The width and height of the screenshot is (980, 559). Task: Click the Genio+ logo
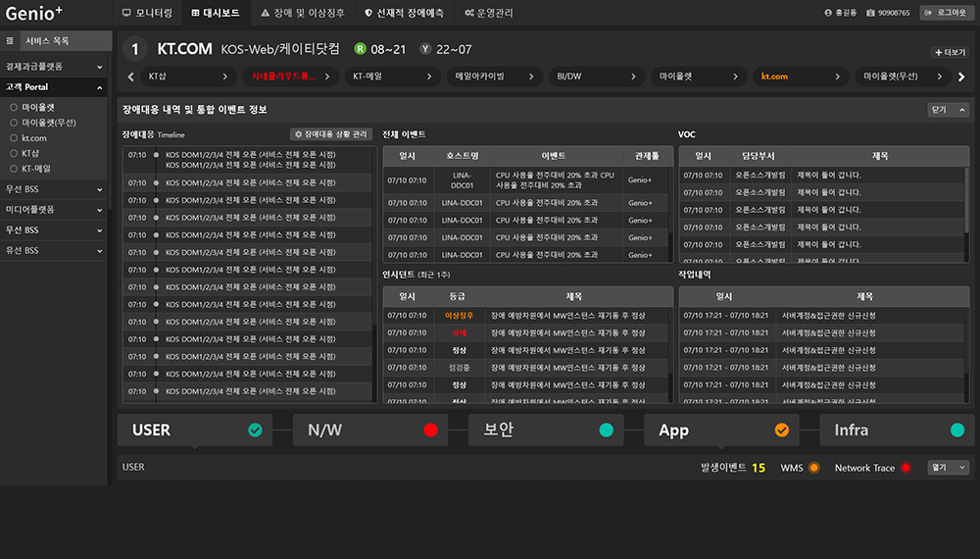[33, 13]
